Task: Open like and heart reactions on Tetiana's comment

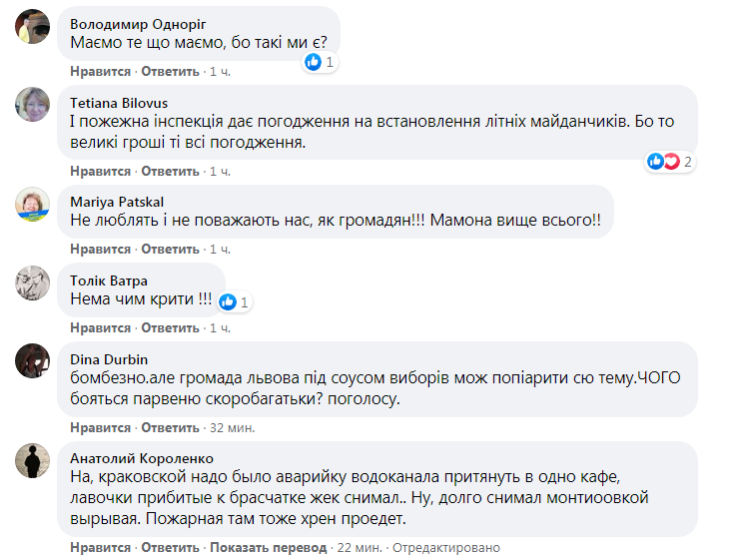Action: [668, 161]
